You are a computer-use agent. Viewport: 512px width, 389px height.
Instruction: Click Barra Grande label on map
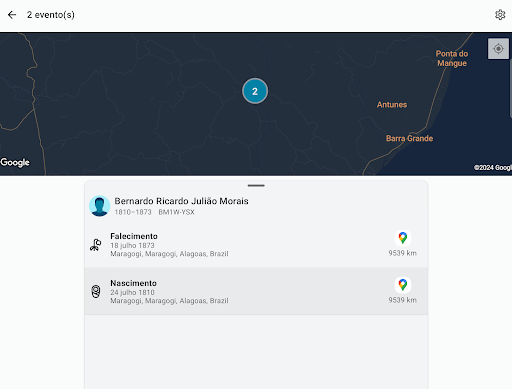409,138
